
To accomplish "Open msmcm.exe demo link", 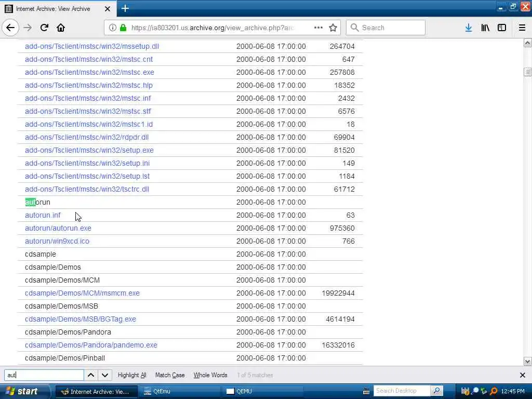I will click(x=82, y=293).
